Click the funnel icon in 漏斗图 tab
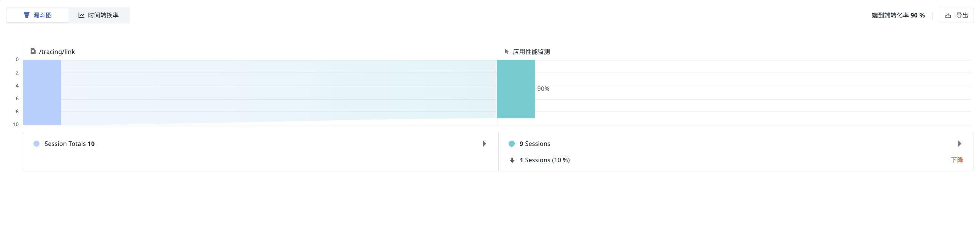This screenshot has width=980, height=228. tap(27, 15)
